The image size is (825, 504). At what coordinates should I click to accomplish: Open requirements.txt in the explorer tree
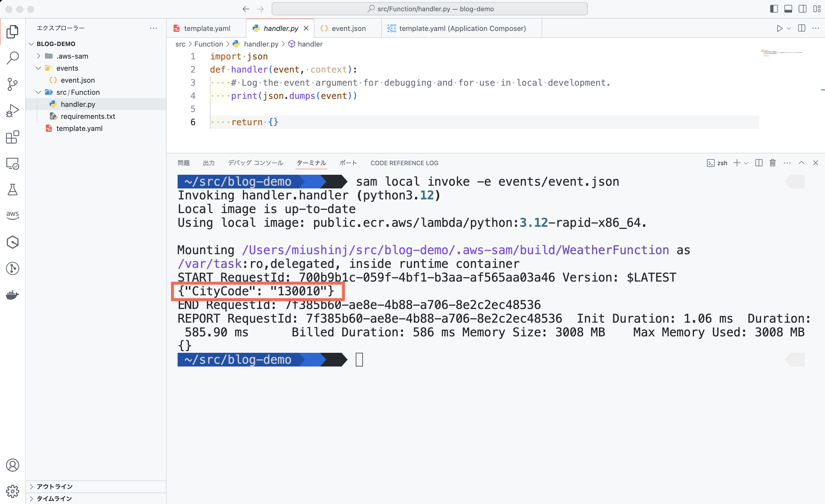(x=96, y=116)
